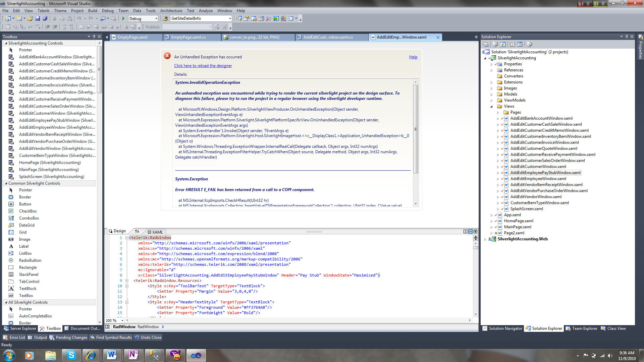Screen dimensions: 644x362
Task: Click the Refresh icon in Solution Explorer
Action: click(x=503, y=44)
